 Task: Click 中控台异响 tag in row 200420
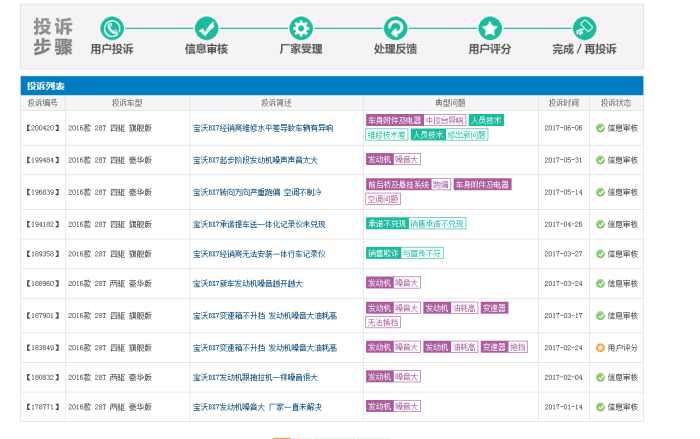(x=444, y=120)
